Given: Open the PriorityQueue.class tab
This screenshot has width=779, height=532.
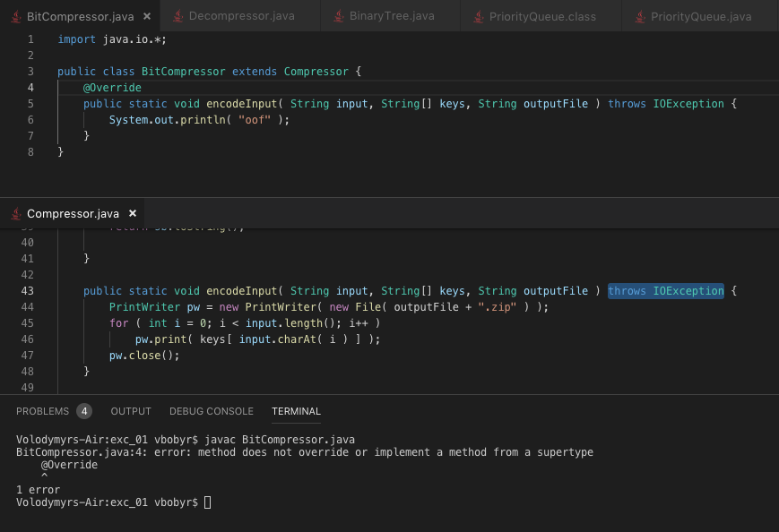Looking at the screenshot, I should pos(542,17).
